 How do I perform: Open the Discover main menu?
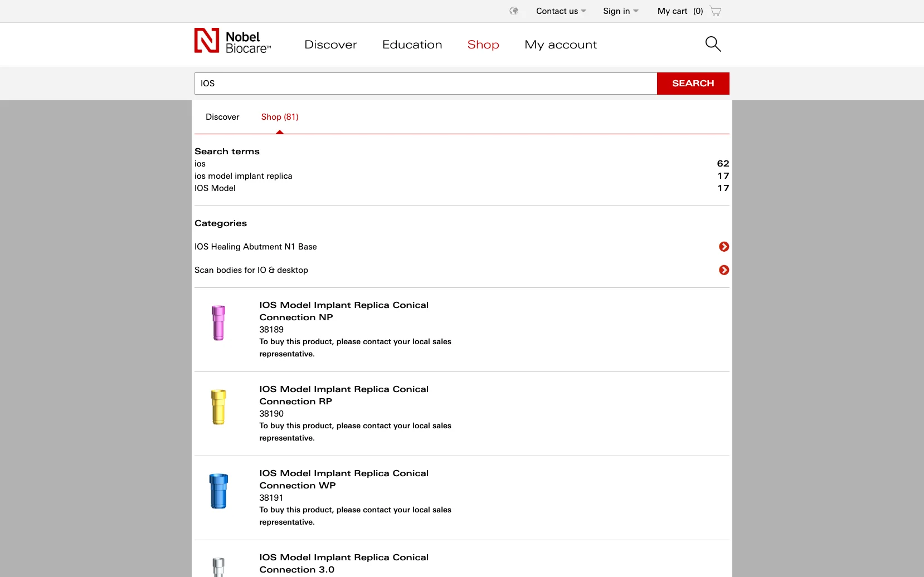[x=330, y=45]
